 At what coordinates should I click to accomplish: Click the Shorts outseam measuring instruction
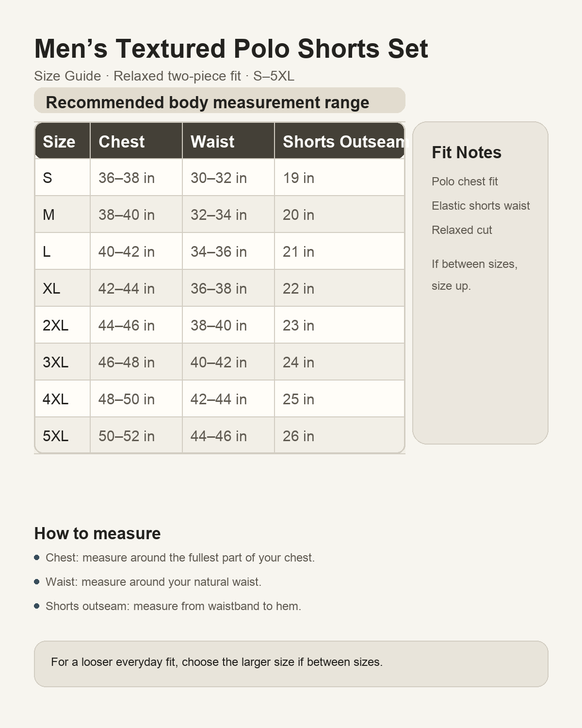pos(173,606)
